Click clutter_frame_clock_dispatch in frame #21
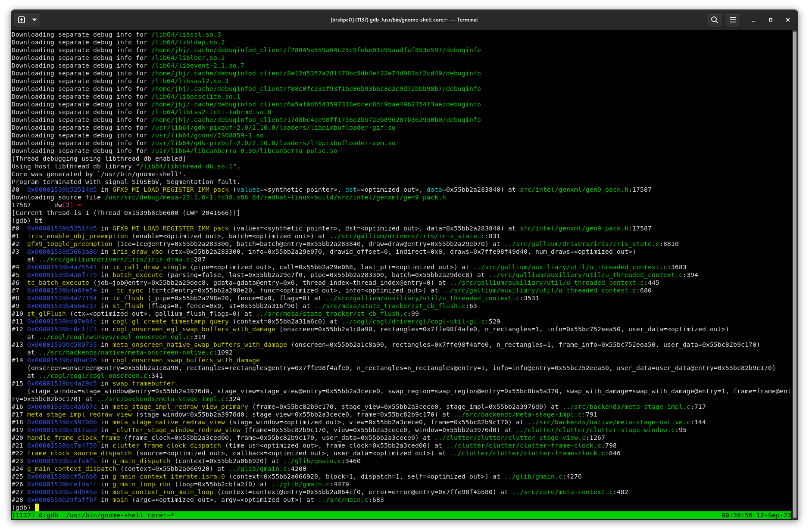This screenshot has height=532, width=809. point(167,445)
